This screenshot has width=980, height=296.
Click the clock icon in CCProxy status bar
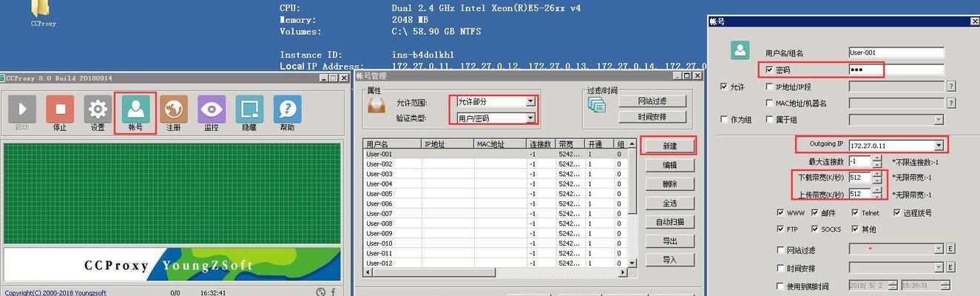pyautogui.click(x=320, y=292)
